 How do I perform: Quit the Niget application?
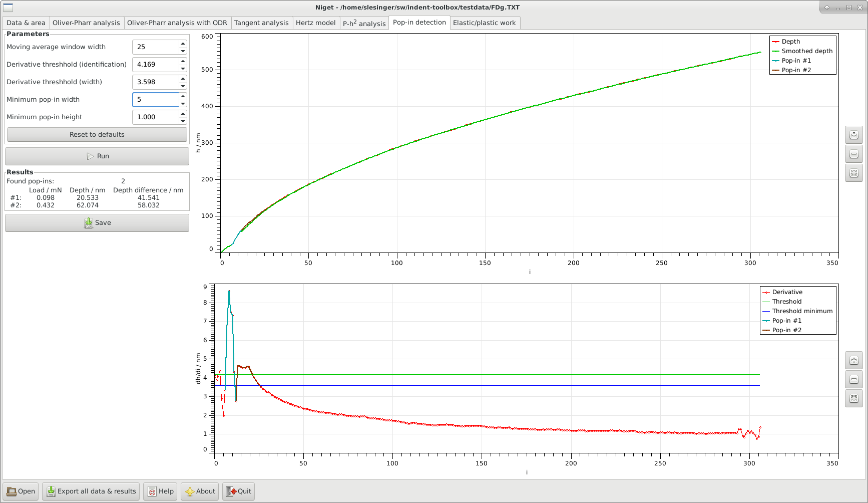click(x=238, y=491)
